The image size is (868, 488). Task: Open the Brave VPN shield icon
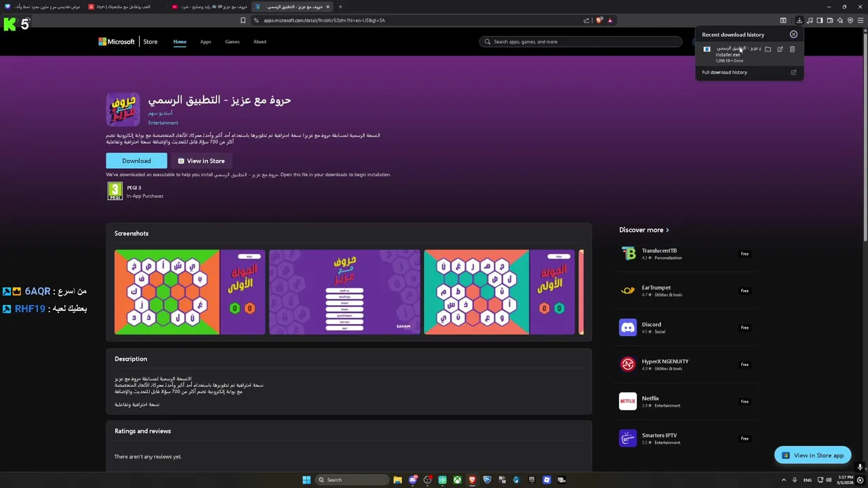(x=850, y=20)
